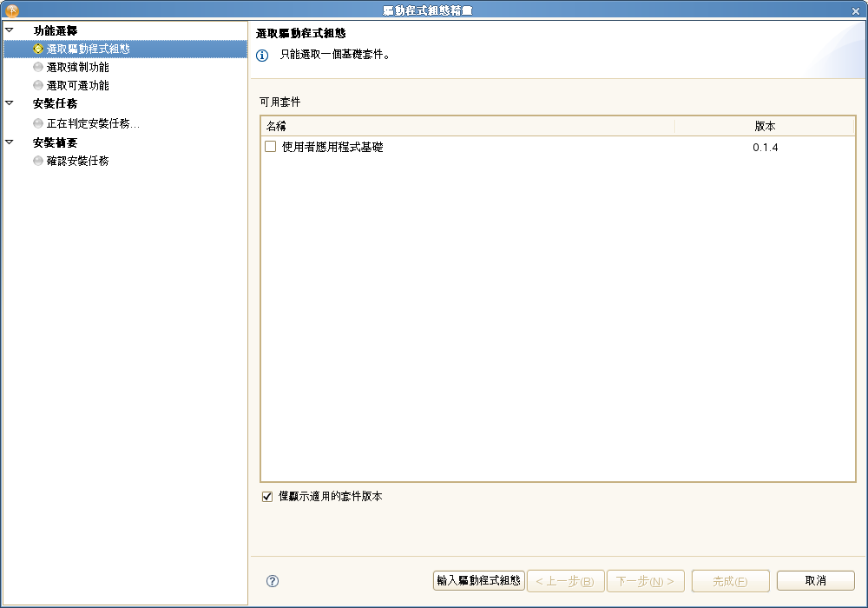
Task: Click the gray step icon next to 選取強制功能
Action: tap(38, 67)
